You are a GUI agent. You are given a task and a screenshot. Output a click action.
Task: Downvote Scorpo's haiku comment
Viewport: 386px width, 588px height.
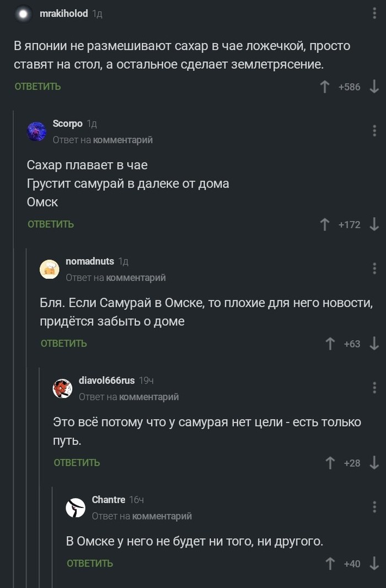(x=375, y=224)
